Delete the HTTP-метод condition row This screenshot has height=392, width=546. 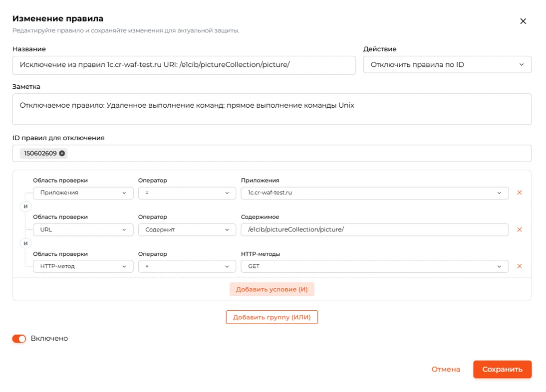pos(519,266)
